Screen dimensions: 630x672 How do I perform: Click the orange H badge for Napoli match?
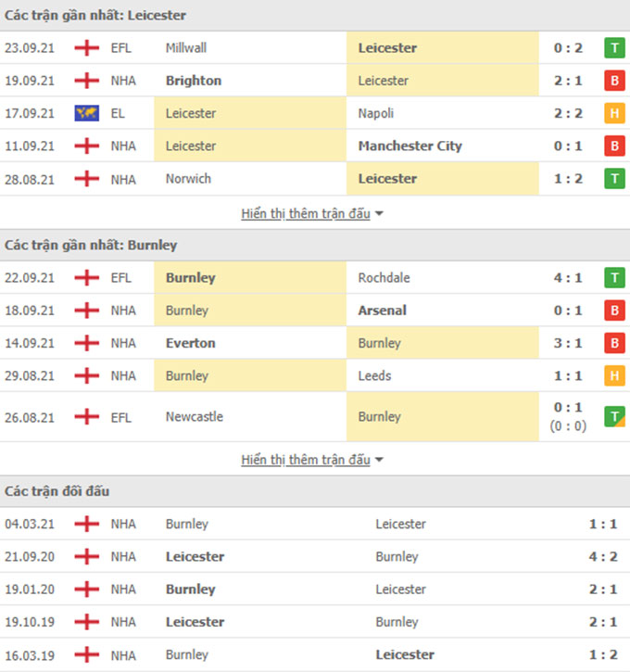pyautogui.click(x=614, y=113)
